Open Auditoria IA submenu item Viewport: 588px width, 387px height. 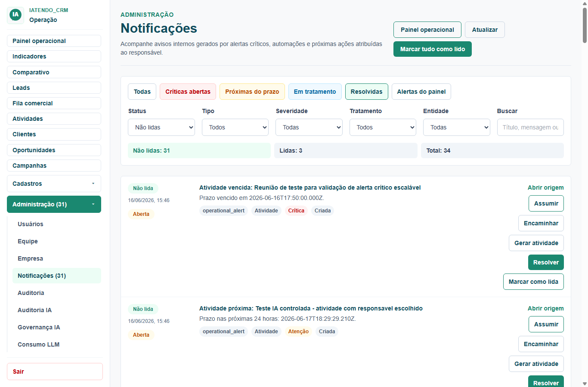[x=57, y=310]
